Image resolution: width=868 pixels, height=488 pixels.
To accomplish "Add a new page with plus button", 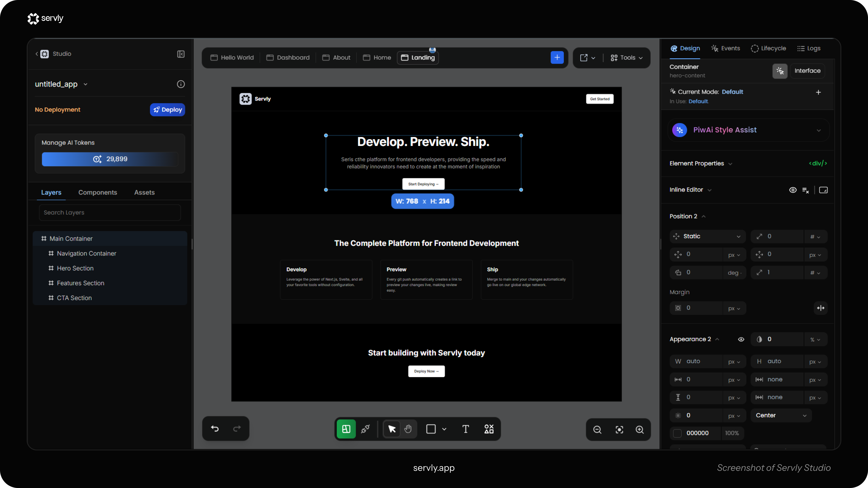I will 557,58.
